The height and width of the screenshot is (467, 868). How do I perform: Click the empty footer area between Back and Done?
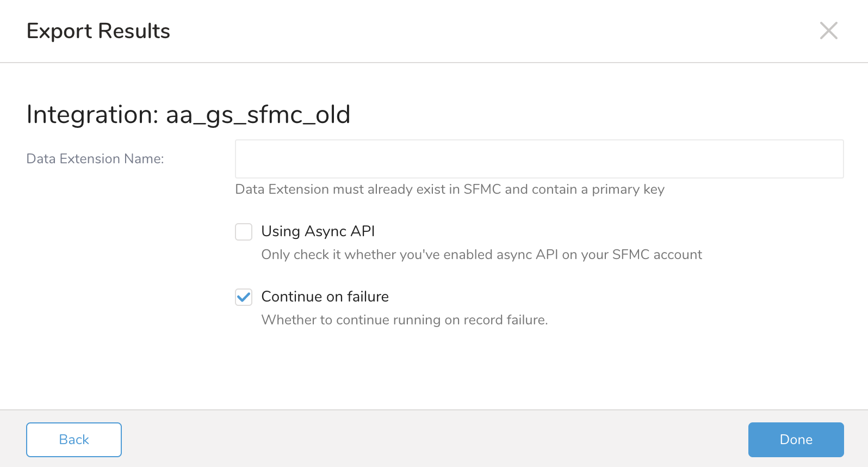click(x=435, y=440)
